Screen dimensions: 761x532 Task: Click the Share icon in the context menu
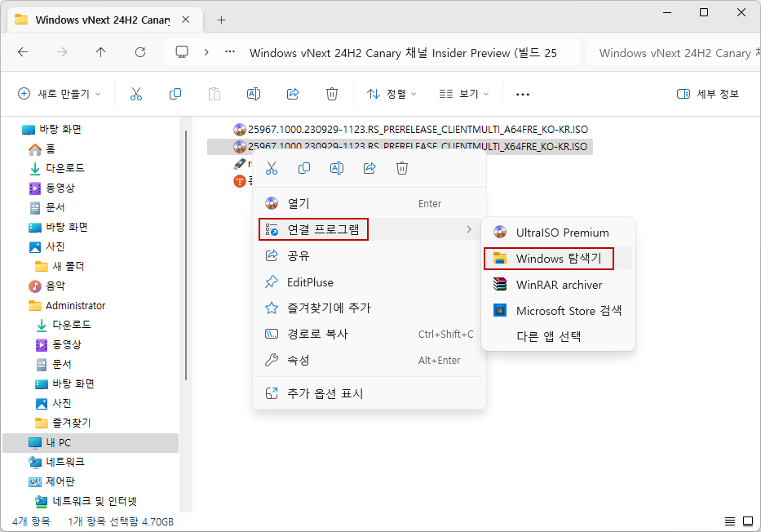(x=369, y=168)
